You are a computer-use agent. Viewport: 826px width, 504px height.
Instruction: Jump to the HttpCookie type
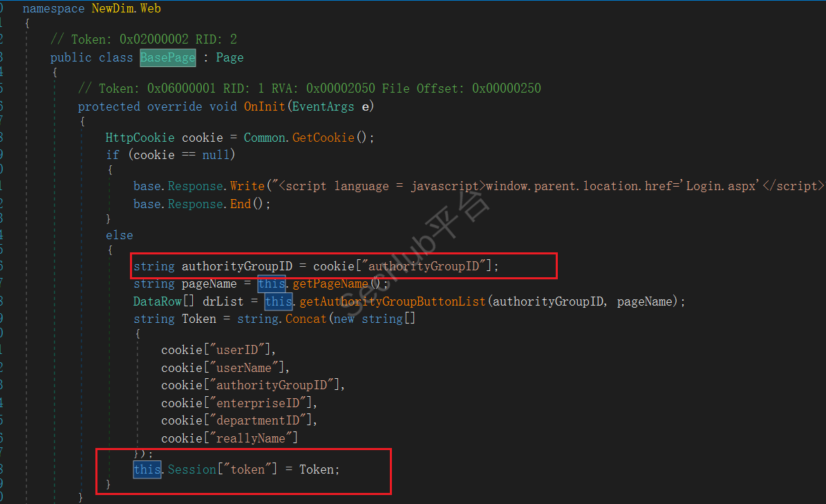pyautogui.click(x=140, y=138)
